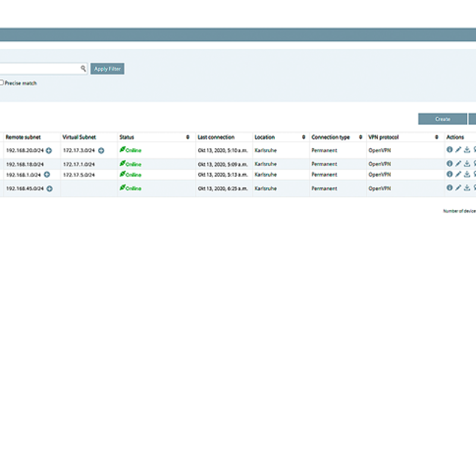Expand remote subnet 192.168.45.0/24 with plus icon
476x476 pixels.
49,189
